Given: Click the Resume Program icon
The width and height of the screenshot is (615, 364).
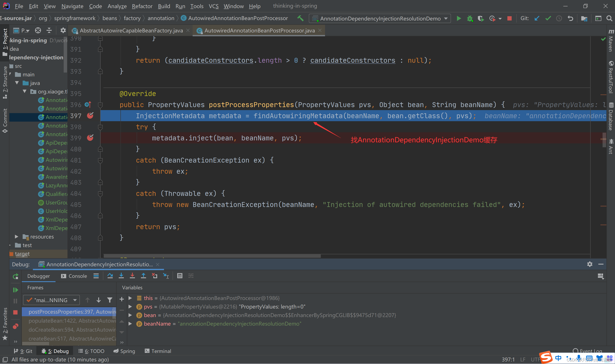Looking at the screenshot, I should (x=15, y=290).
